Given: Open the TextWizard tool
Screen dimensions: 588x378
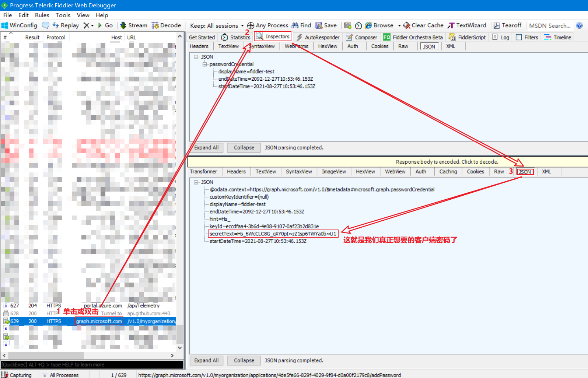Looking at the screenshot, I should (467, 25).
